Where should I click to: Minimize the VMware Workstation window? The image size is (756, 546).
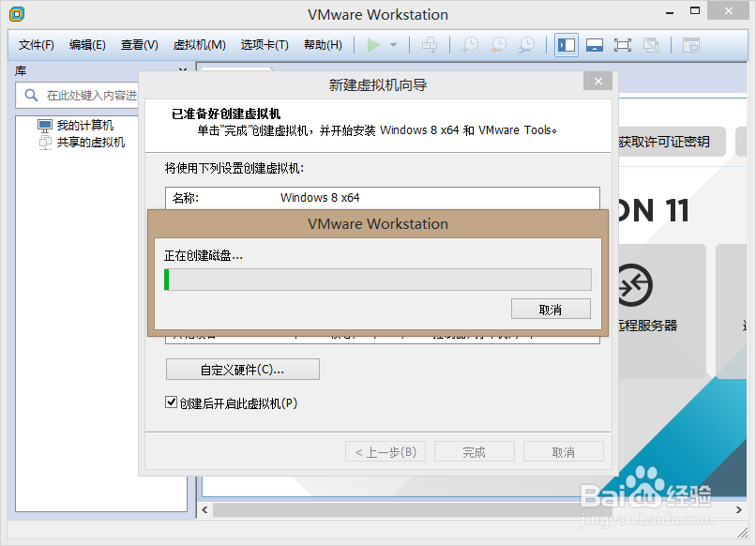coord(669,12)
